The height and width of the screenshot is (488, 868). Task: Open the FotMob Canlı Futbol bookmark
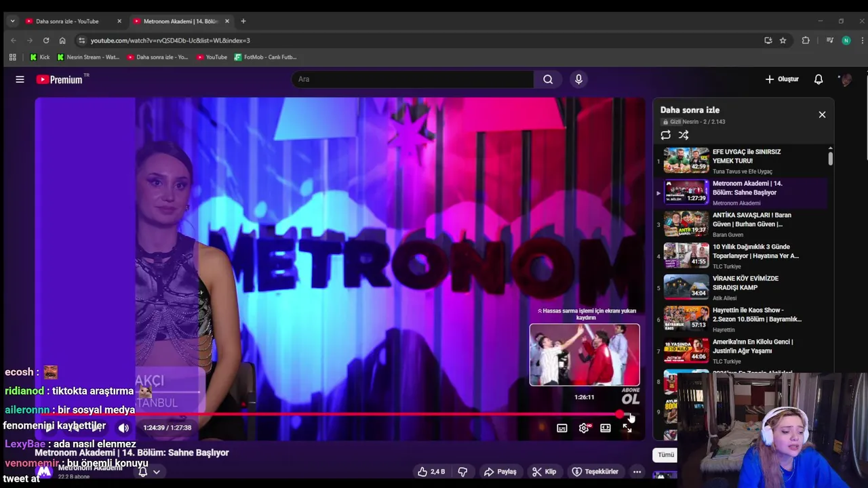265,57
